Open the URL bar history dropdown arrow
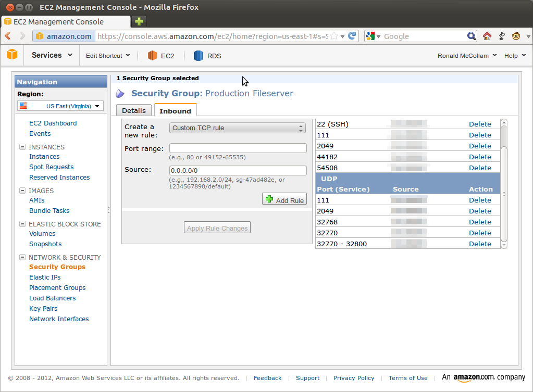The height and width of the screenshot is (392, 533). [343, 36]
